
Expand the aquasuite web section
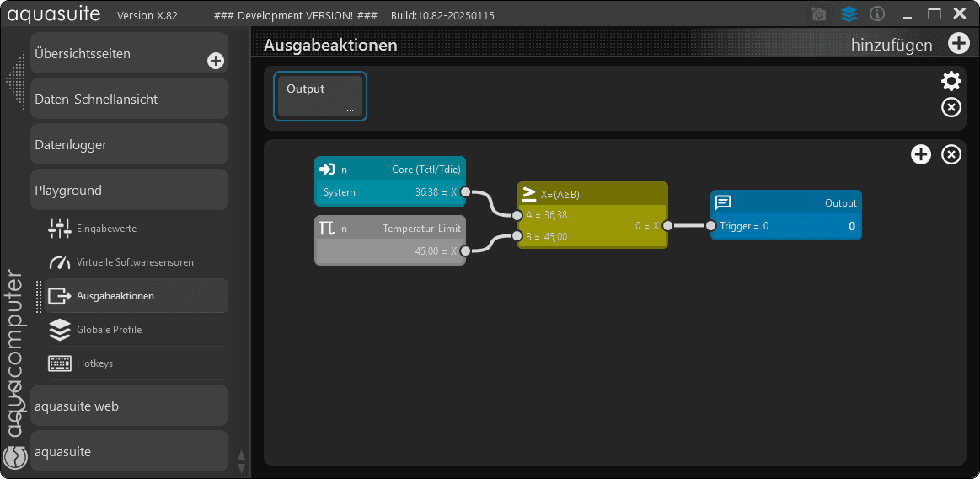tap(129, 406)
